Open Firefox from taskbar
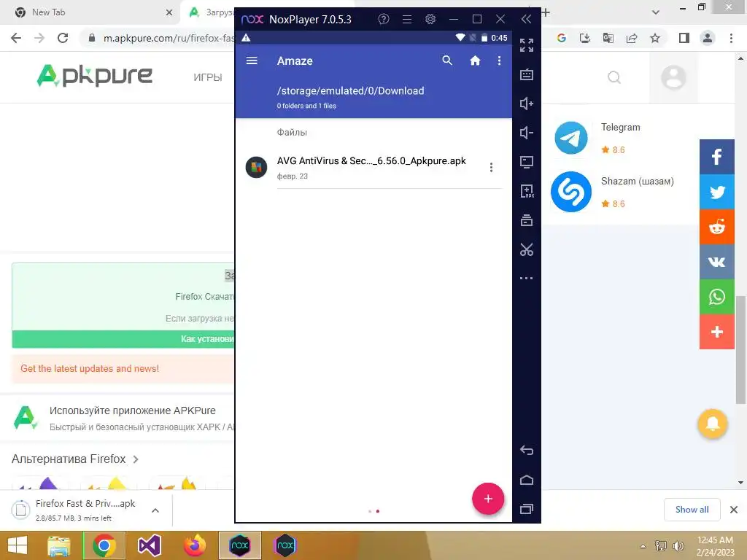This screenshot has height=560, width=747. tap(194, 545)
